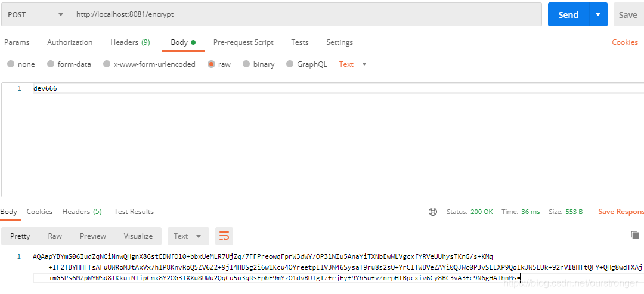This screenshot has height=294, width=644.
Task: Click the blue Send button
Action: coord(568,14)
